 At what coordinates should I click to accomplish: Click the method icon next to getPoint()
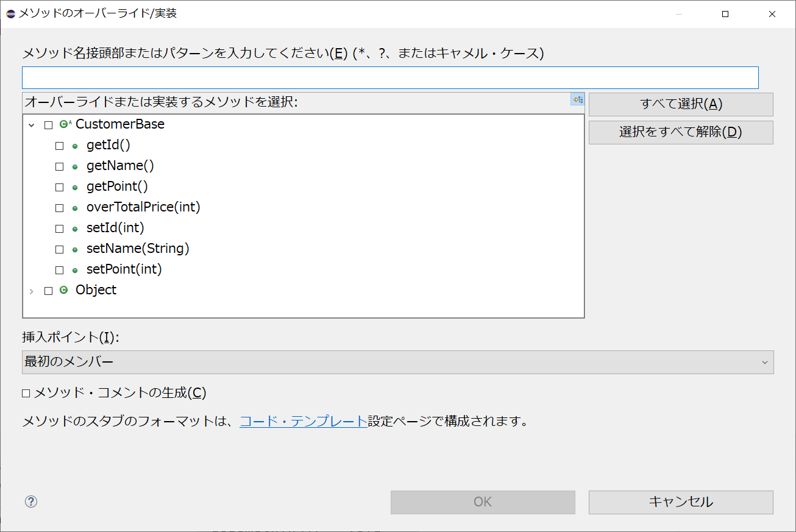74,186
